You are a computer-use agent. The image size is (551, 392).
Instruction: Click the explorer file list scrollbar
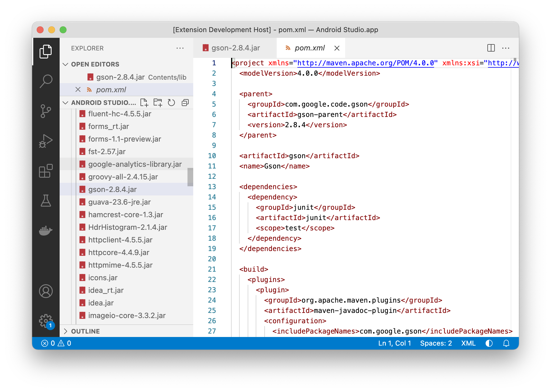[190, 177]
